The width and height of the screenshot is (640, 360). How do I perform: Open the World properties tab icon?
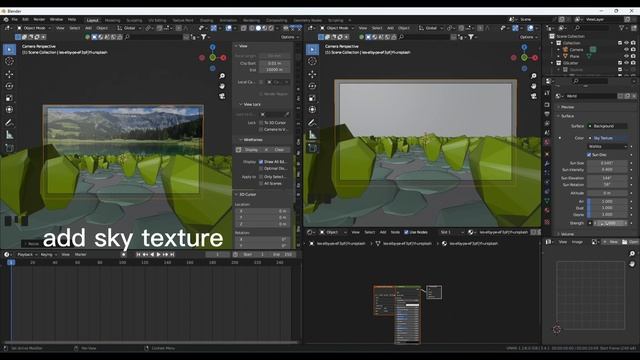pos(547,142)
